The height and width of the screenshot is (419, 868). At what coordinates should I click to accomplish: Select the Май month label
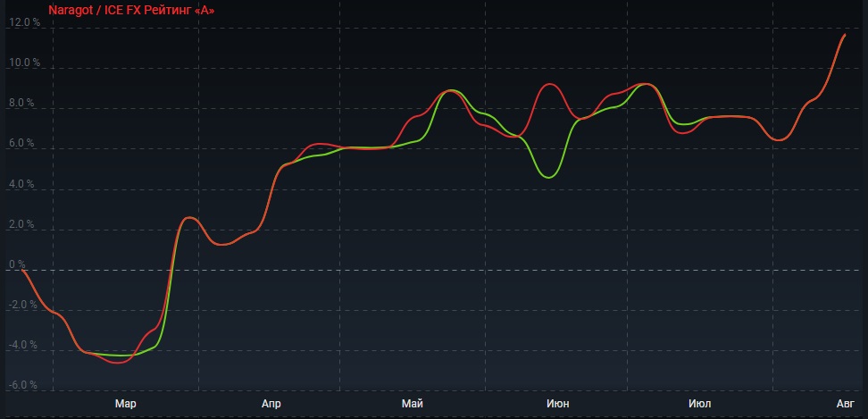coord(413,405)
